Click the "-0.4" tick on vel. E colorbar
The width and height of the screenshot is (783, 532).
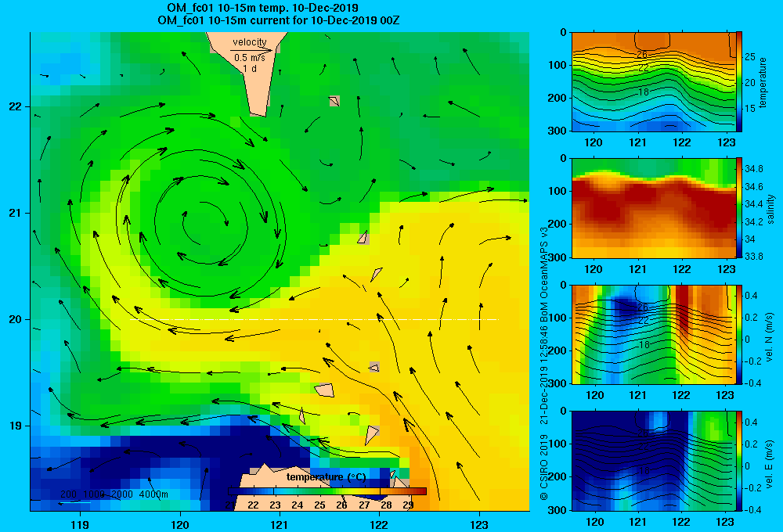[x=752, y=509]
